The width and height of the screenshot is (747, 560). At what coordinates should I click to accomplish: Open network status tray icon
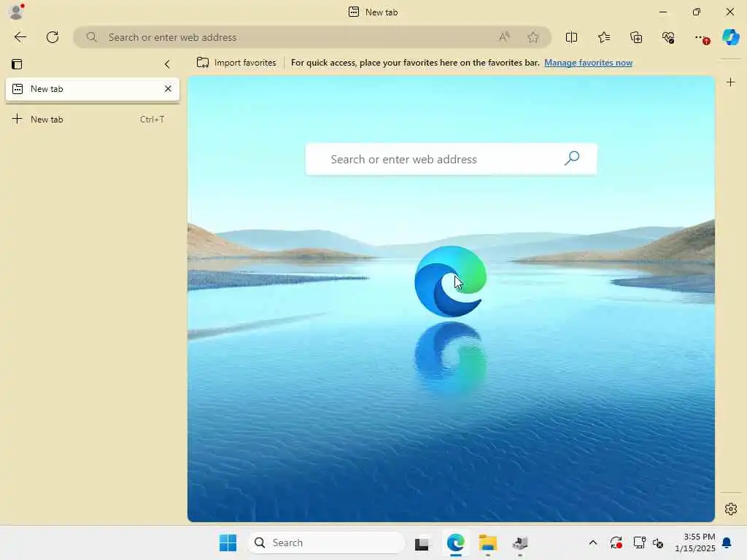(639, 542)
